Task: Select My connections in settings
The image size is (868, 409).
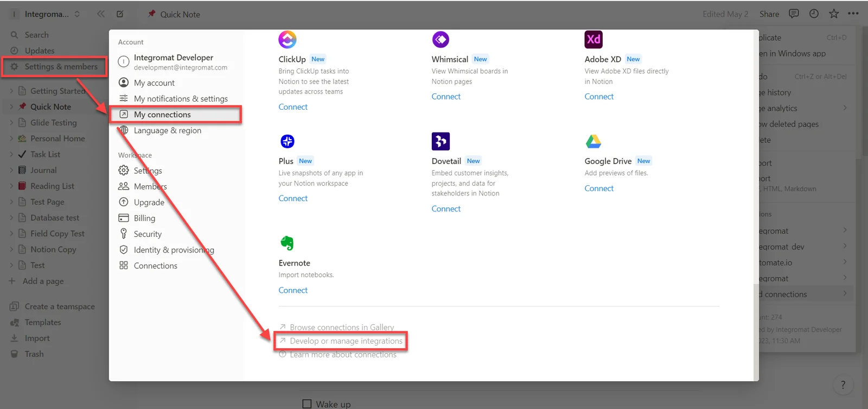Action: (176, 115)
